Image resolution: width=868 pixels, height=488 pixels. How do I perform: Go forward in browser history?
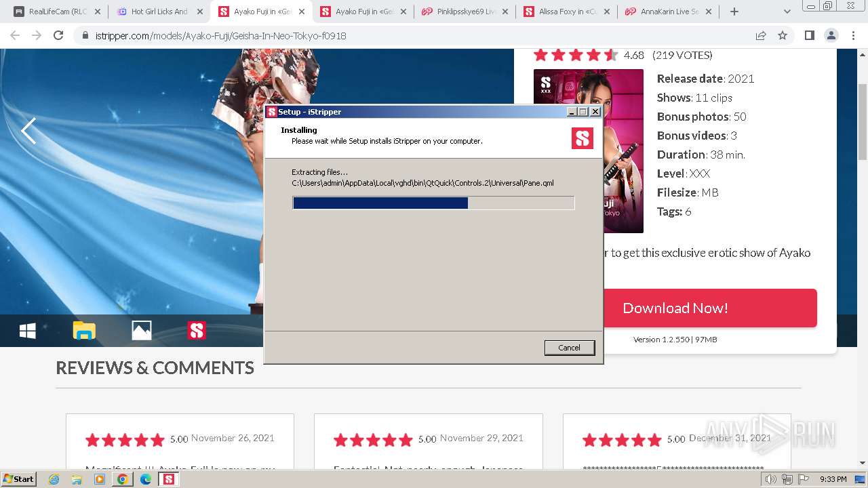pyautogui.click(x=37, y=35)
